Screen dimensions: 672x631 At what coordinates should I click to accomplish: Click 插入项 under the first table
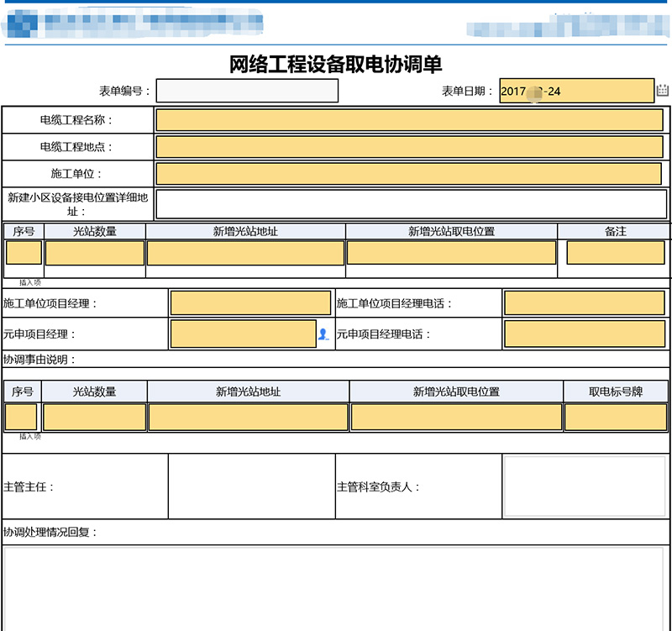click(x=30, y=282)
